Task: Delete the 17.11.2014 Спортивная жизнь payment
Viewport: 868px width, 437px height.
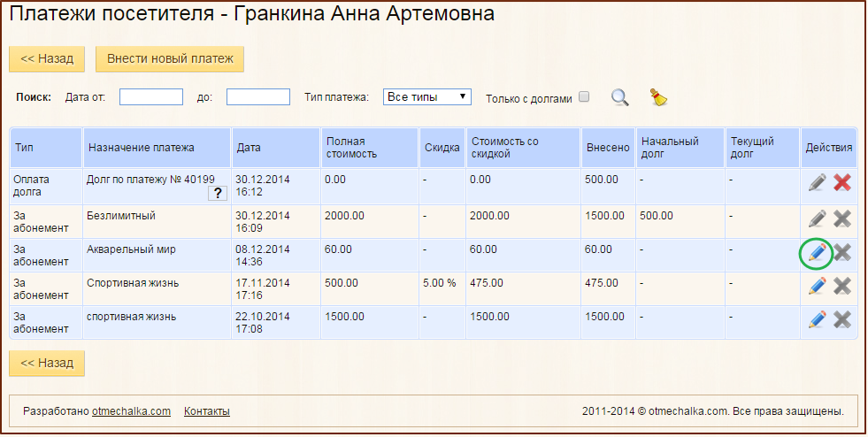Action: coord(842,286)
